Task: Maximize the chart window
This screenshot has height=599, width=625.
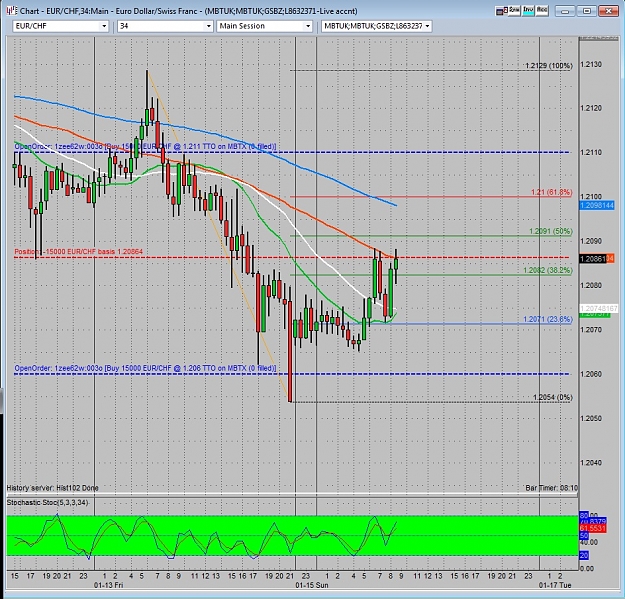Action: [x=586, y=11]
